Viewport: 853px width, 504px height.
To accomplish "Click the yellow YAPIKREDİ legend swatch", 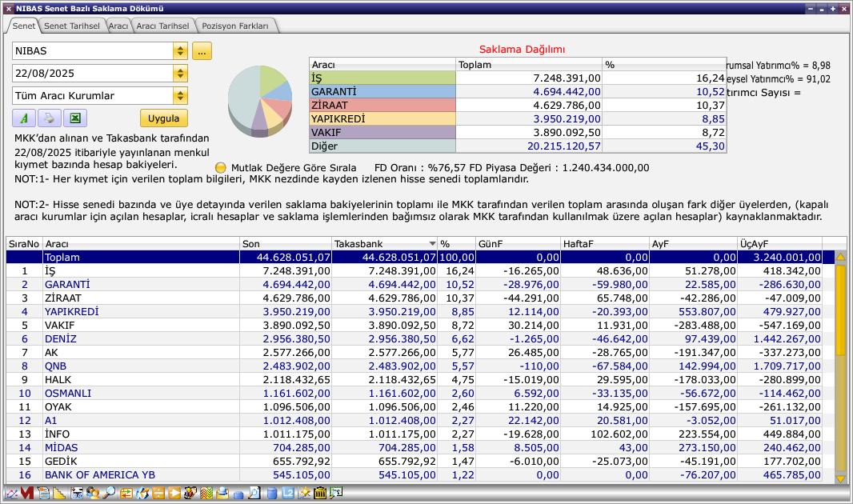I will (382, 119).
